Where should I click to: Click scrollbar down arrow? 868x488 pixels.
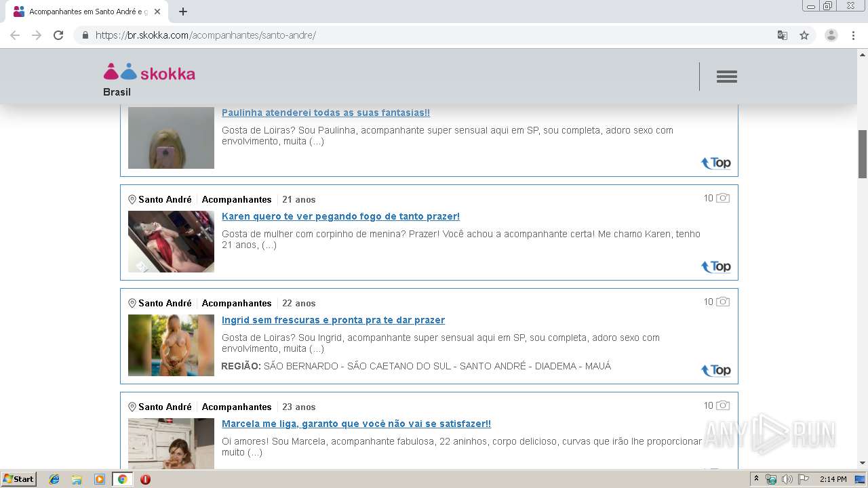click(x=863, y=463)
